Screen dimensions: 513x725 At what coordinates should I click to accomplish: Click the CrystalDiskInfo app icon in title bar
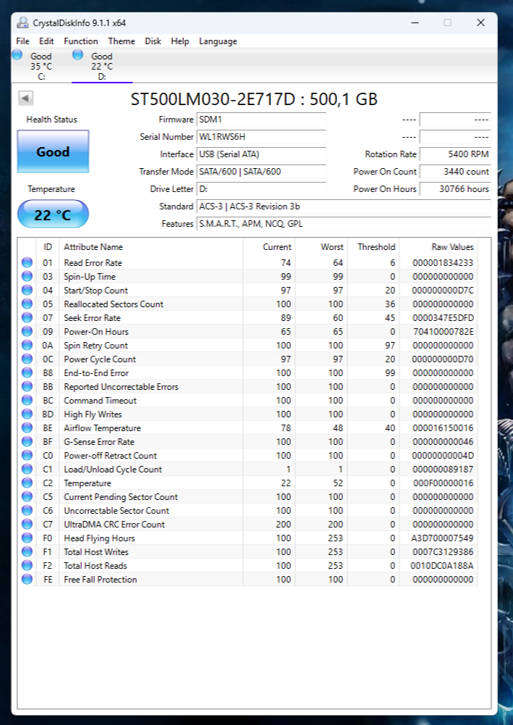(23, 23)
